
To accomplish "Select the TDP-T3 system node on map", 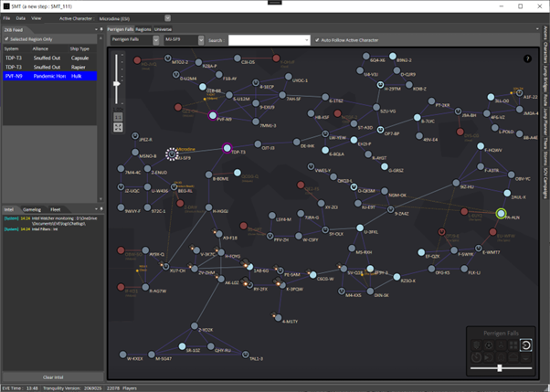I will coord(227,148).
